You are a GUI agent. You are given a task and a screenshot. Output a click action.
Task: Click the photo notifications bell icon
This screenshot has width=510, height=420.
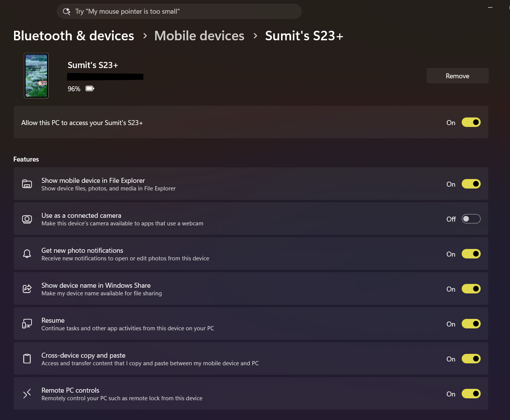(x=27, y=254)
